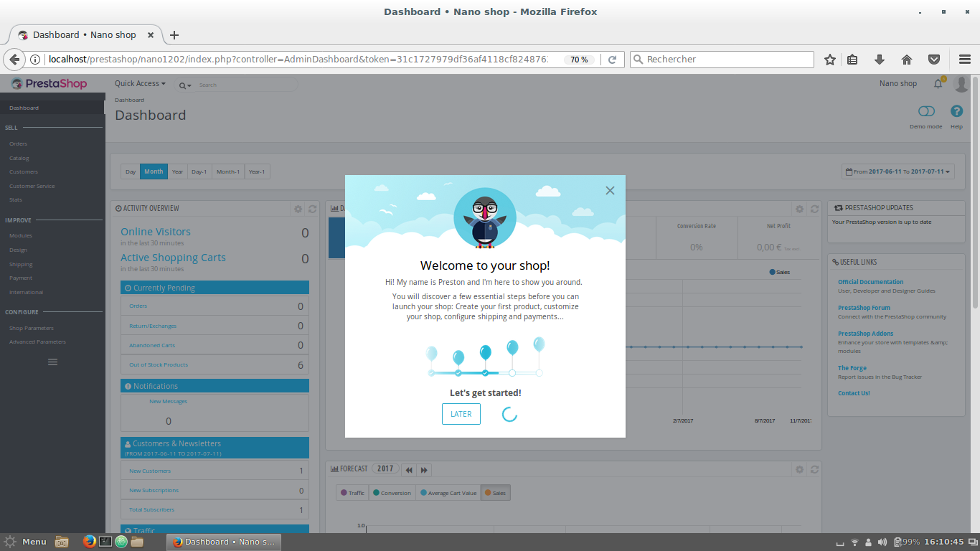Open the Abandoned Carts link

tap(152, 346)
